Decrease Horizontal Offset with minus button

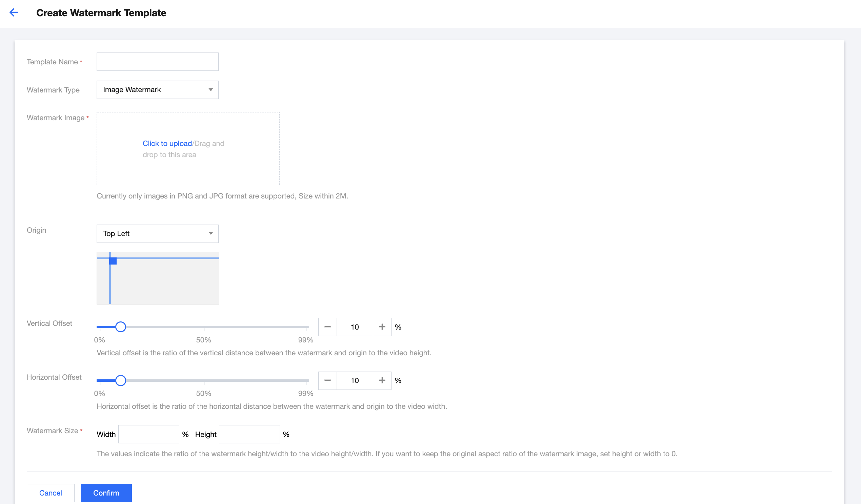pos(327,380)
